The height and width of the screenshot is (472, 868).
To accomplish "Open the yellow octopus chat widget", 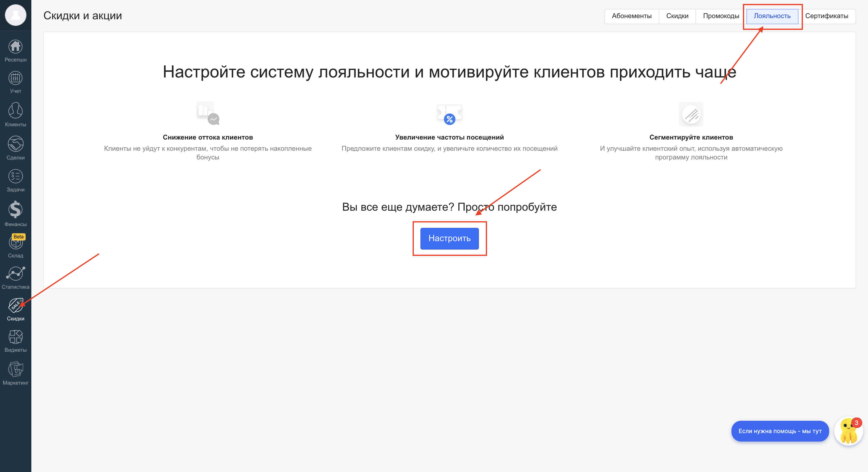I will coord(848,431).
